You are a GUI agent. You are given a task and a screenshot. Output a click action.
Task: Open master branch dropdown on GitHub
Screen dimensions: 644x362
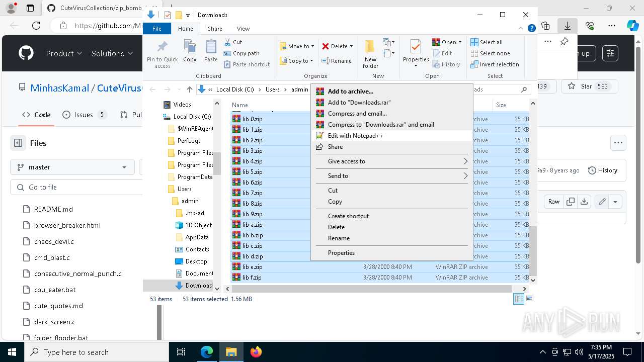click(72, 167)
